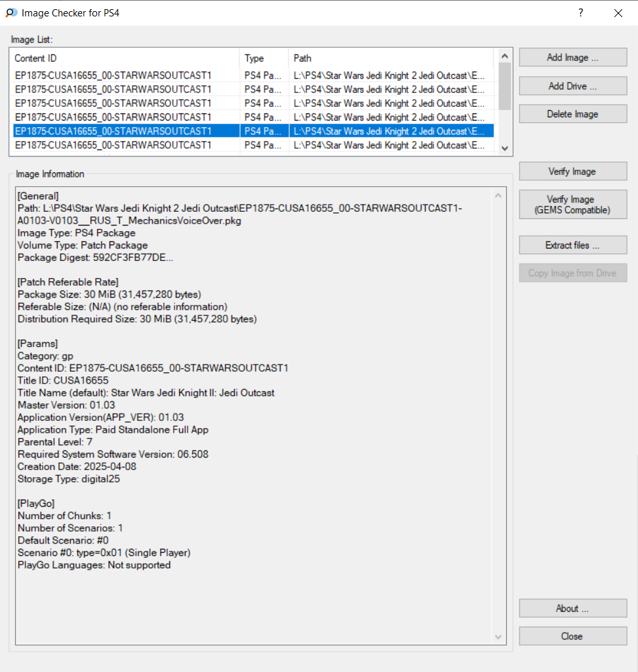This screenshot has width=638, height=672.
Task: Sort list by Path column header
Action: point(391,58)
